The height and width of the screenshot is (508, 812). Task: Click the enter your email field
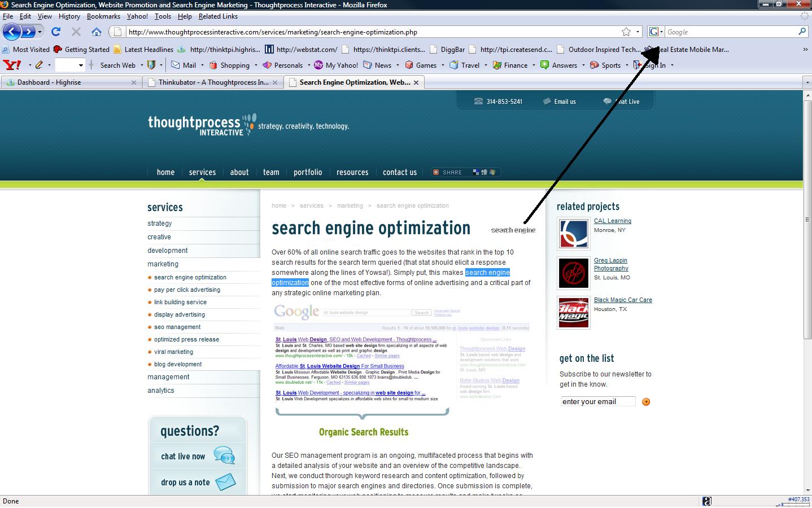tap(598, 402)
